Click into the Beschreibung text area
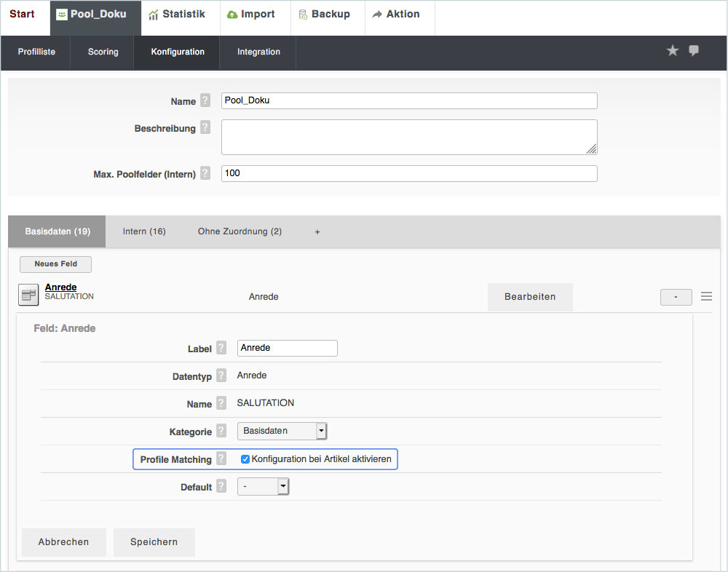 [x=409, y=137]
